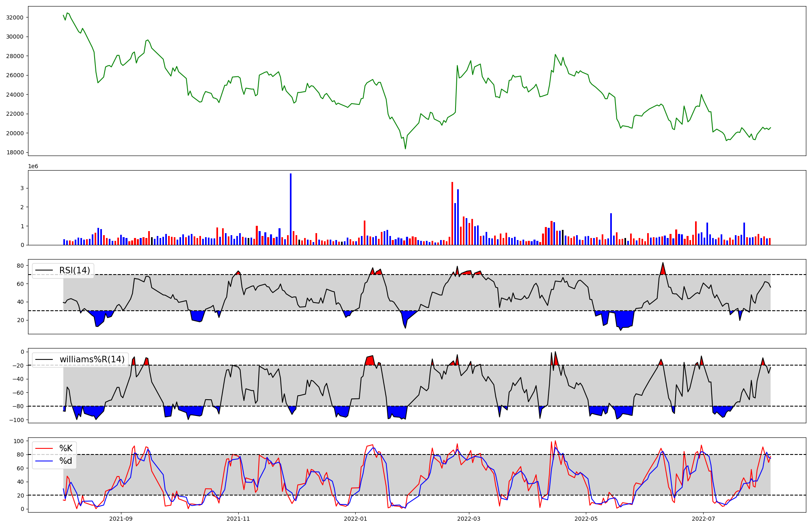Screen dimensions: 812x528
Task: Click the red %K legend entry
Action: coord(66,448)
